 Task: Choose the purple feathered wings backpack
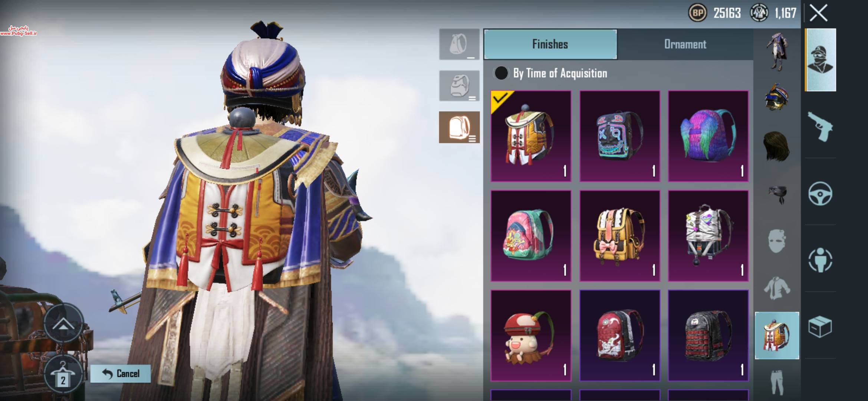[708, 136]
